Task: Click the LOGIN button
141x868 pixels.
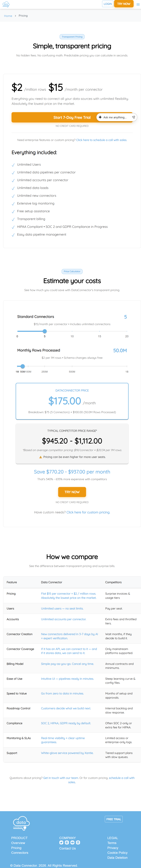Action: coord(108,4)
